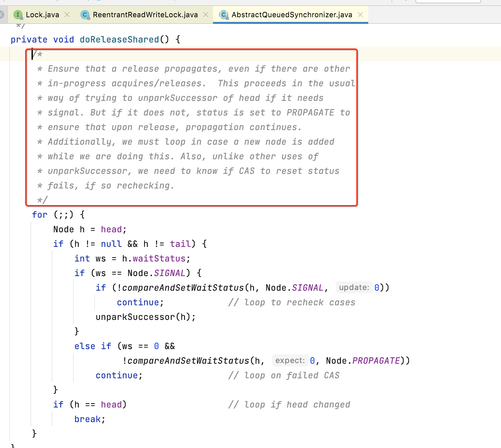
Task: Open the ReentrantReadWriteLock.java tab
Action: click(x=145, y=15)
